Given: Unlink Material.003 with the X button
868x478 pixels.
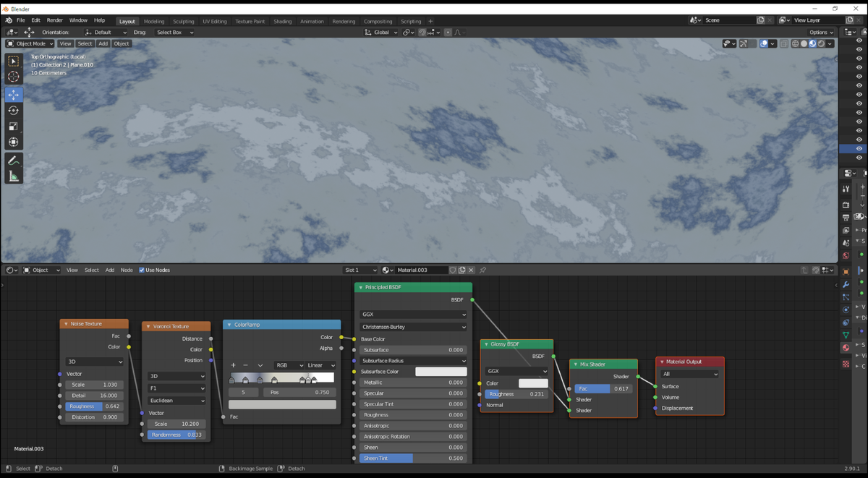Looking at the screenshot, I should tap(471, 269).
